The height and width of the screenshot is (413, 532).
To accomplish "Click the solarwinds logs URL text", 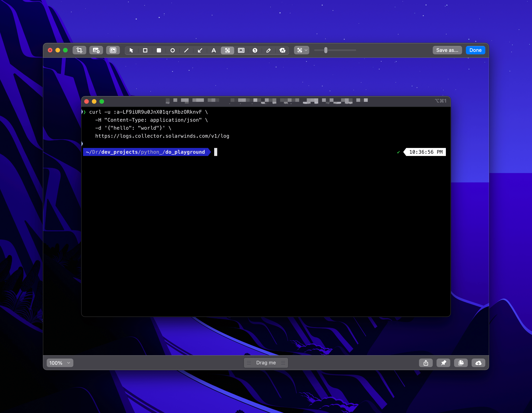I will pyautogui.click(x=162, y=136).
